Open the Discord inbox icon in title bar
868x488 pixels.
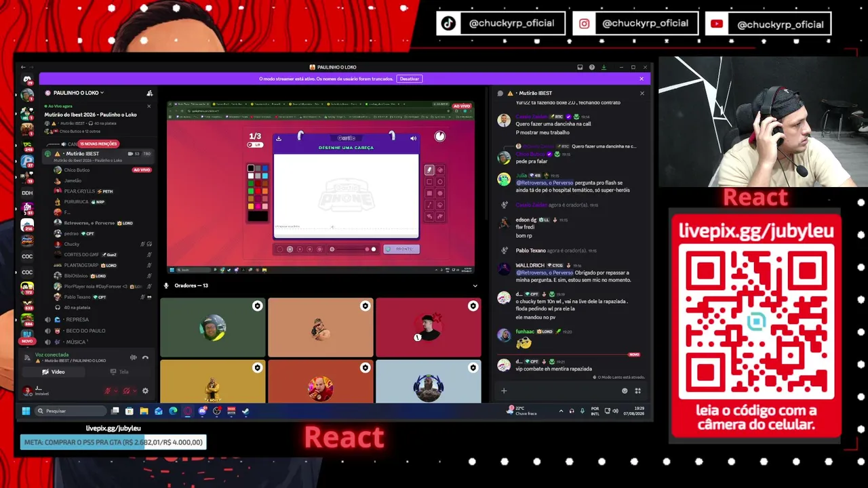pyautogui.click(x=580, y=67)
